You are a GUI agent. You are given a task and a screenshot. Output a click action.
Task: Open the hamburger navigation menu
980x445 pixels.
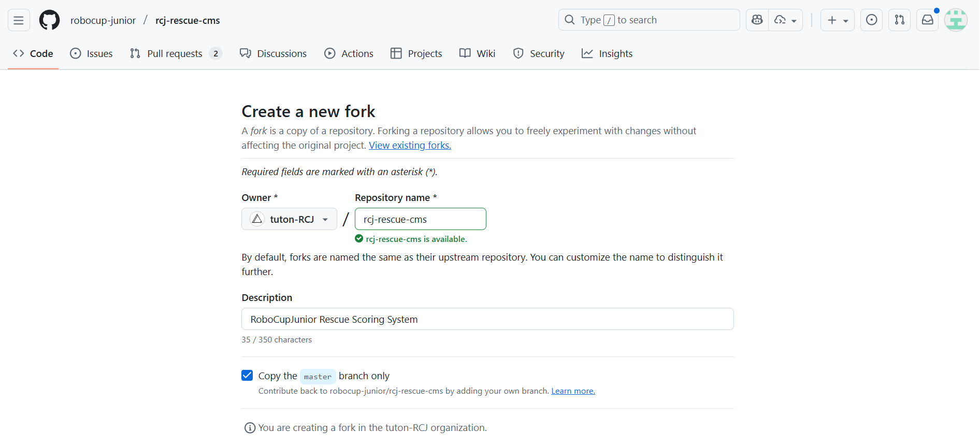19,20
